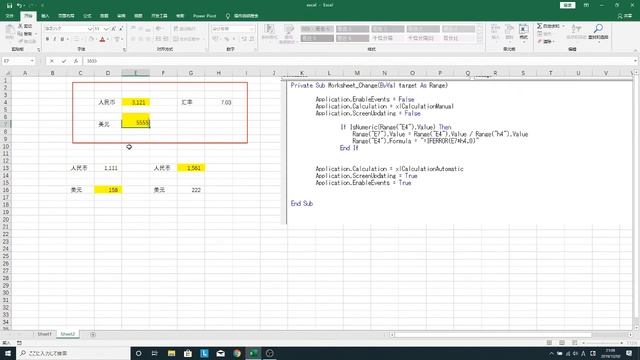Open the Mail app from taskbar
The height and width of the screenshot is (360, 640).
point(220,353)
